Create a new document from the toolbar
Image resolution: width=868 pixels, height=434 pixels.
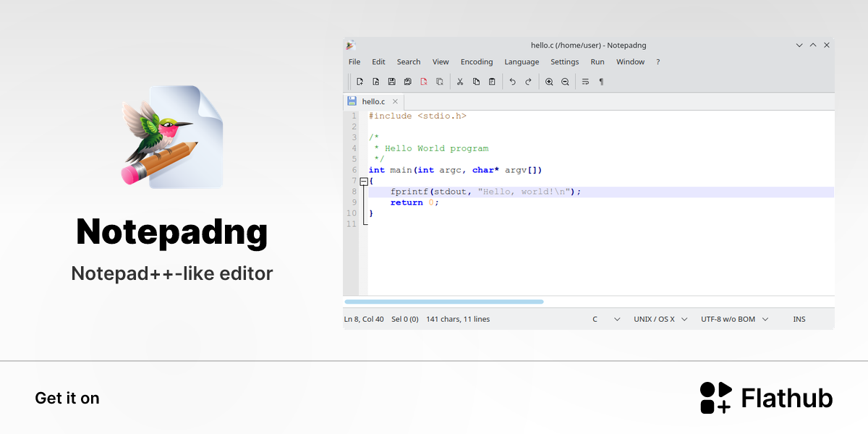coord(359,82)
